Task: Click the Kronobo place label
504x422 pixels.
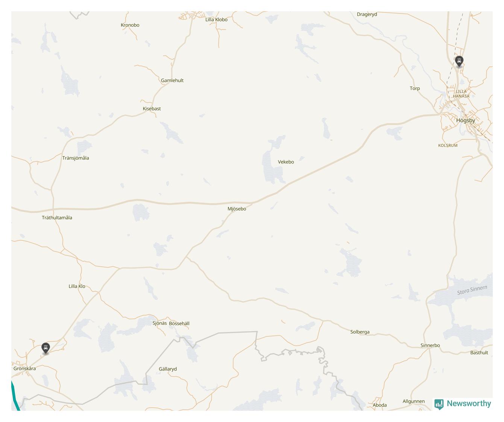Action: 130,25
